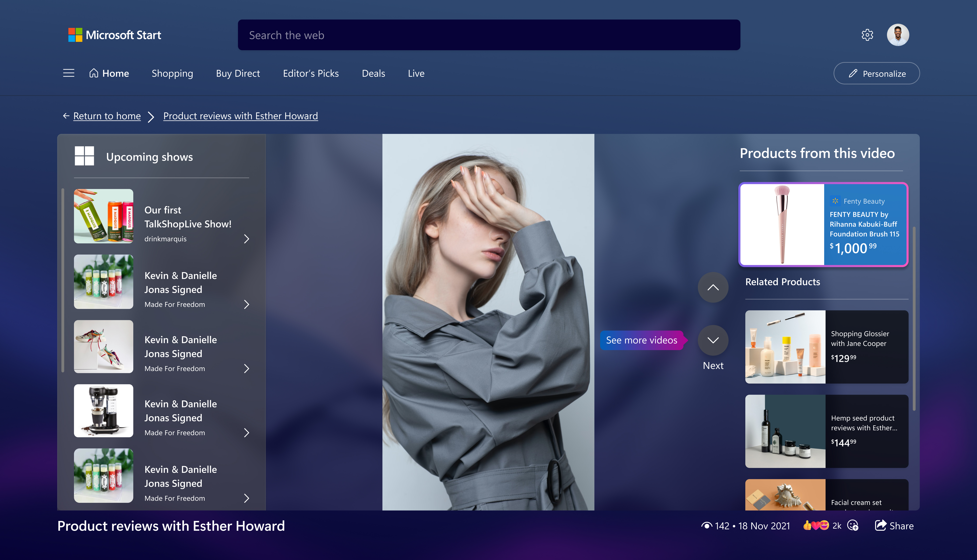Open the Marquis drinks show thumbnail

click(103, 216)
